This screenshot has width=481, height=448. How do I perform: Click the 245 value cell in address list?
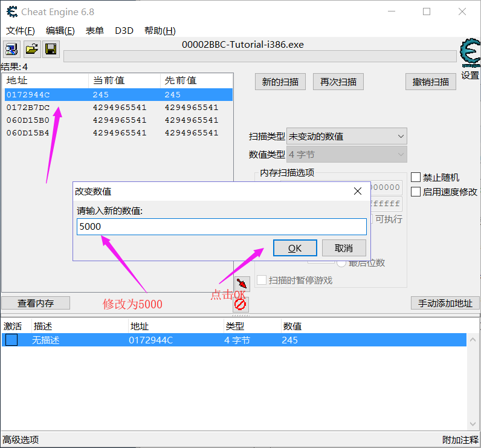coord(290,340)
